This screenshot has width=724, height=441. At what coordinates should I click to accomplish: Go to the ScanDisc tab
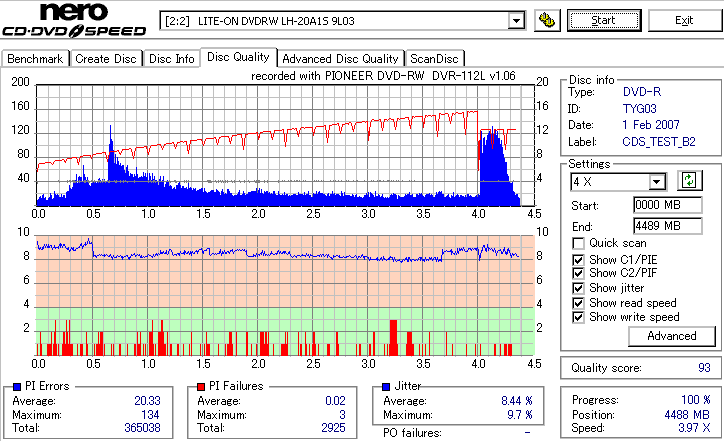point(434,59)
